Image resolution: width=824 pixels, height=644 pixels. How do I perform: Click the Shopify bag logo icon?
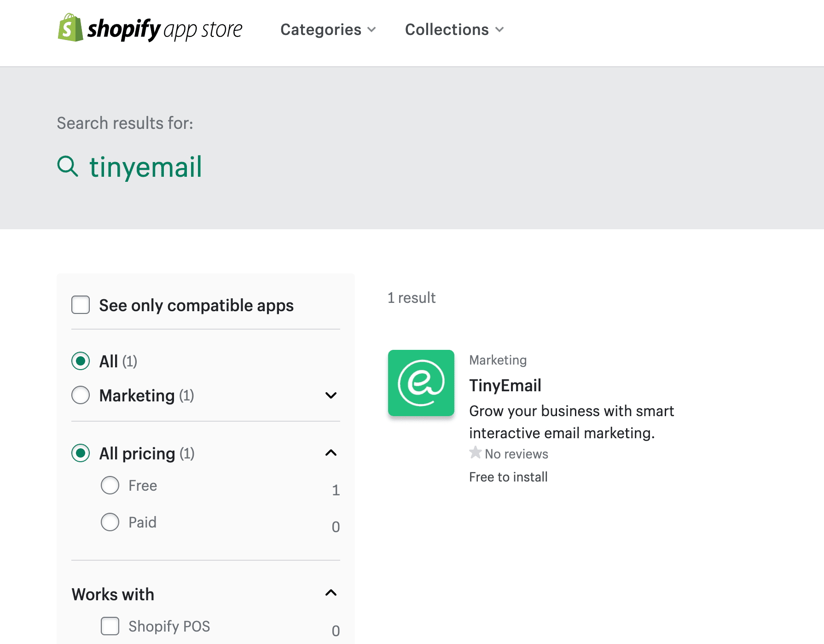point(70,28)
